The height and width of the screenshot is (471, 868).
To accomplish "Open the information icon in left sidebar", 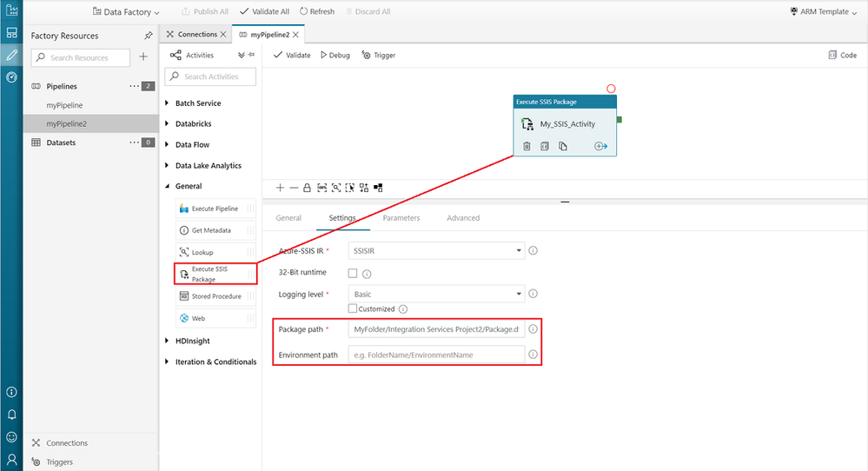I will [11, 392].
